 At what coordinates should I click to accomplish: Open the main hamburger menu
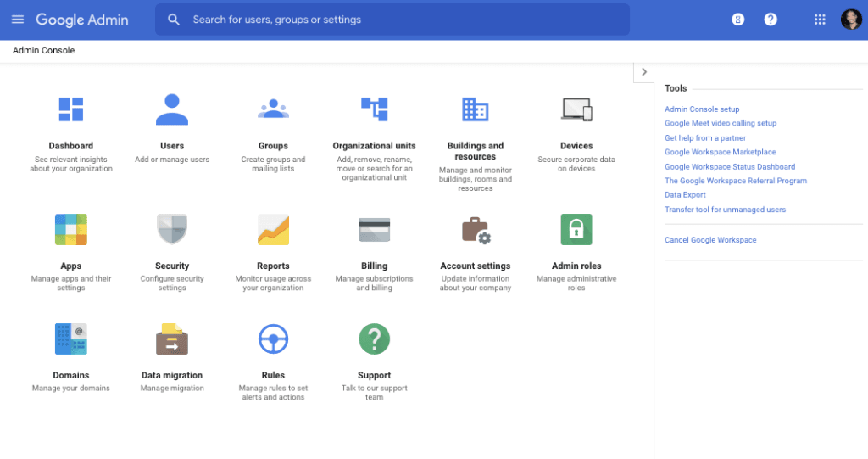coord(18,20)
